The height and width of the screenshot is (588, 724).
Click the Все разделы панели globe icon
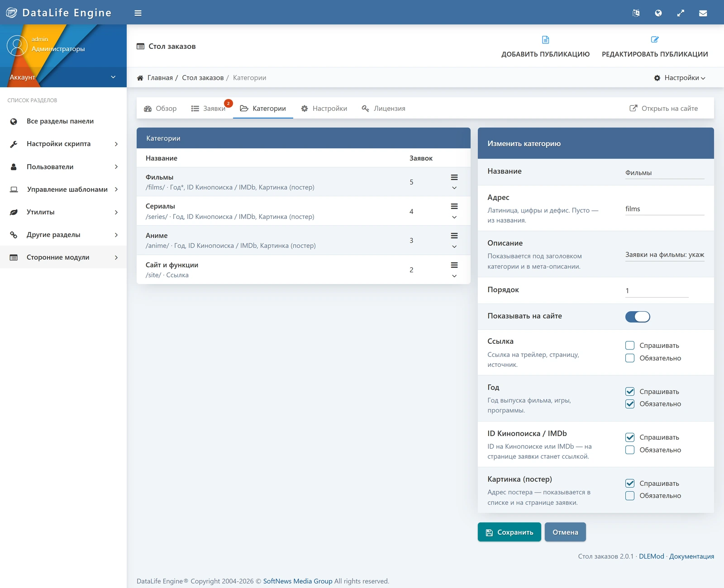14,121
